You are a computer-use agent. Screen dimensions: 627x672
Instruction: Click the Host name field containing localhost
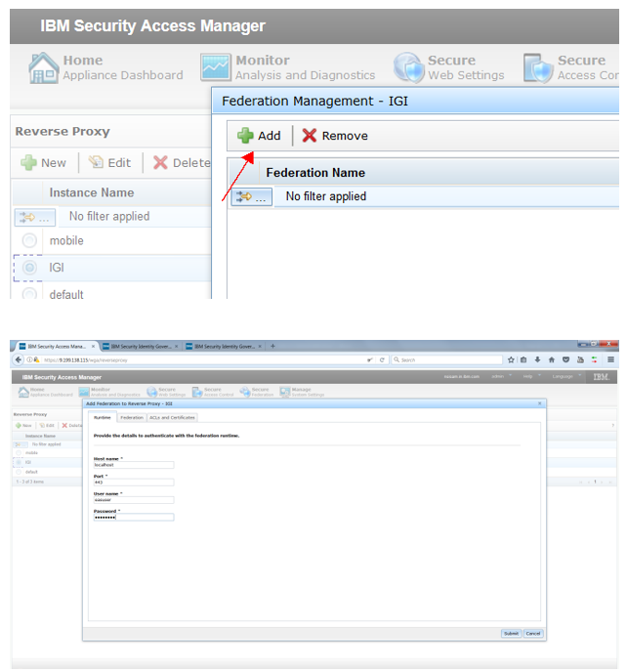point(134,465)
